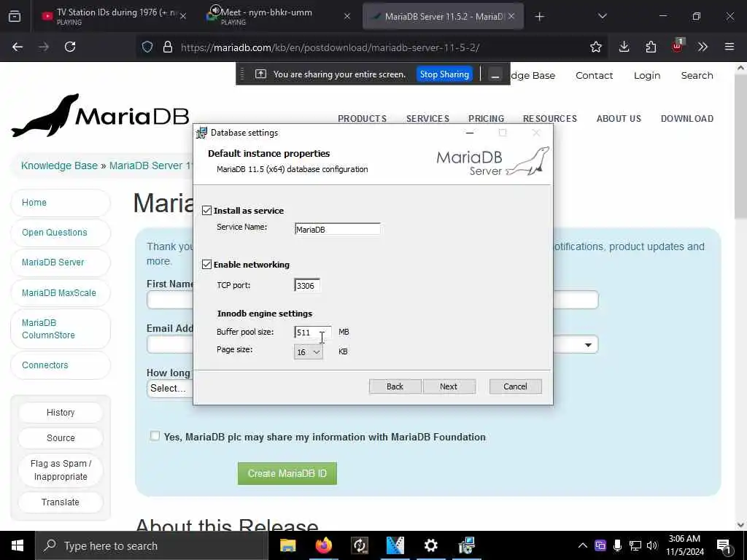Open DOWNLOAD menu
747x560 pixels.
click(x=687, y=119)
